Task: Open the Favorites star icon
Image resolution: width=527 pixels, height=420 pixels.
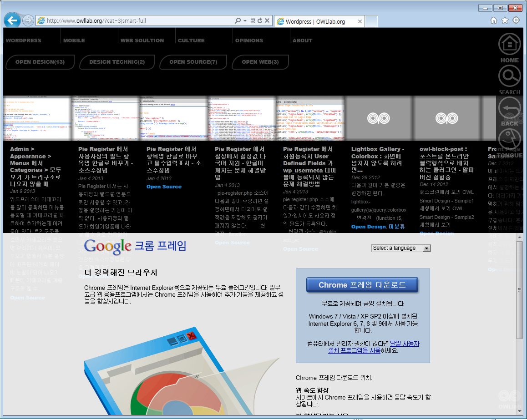Action: 505,20
